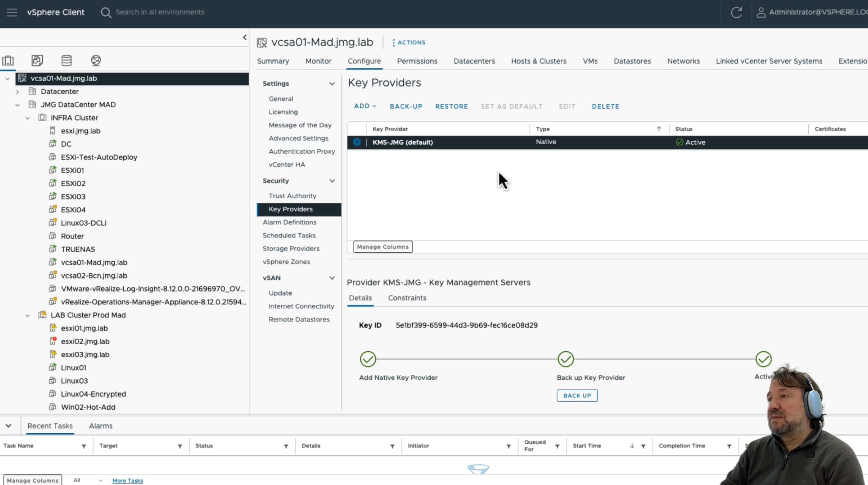The height and width of the screenshot is (485, 868).
Task: Switch to the Constraints tab
Action: (x=407, y=298)
